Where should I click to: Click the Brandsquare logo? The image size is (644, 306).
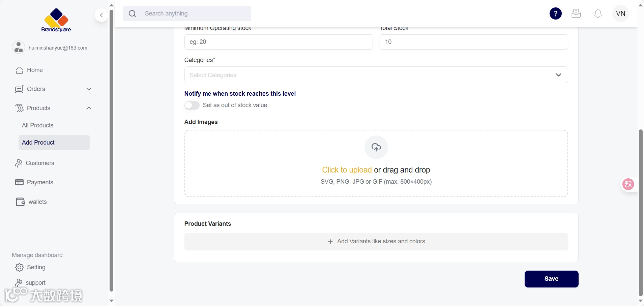[56, 20]
